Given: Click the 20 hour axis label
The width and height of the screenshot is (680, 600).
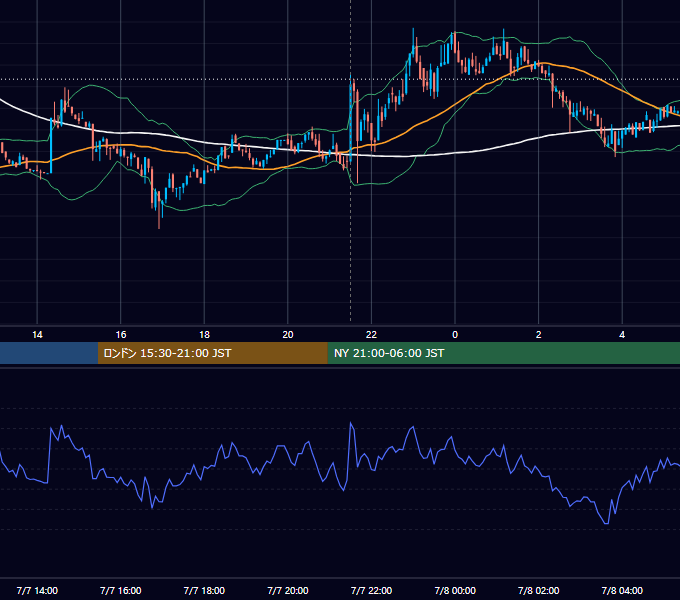Looking at the screenshot, I should [288, 335].
